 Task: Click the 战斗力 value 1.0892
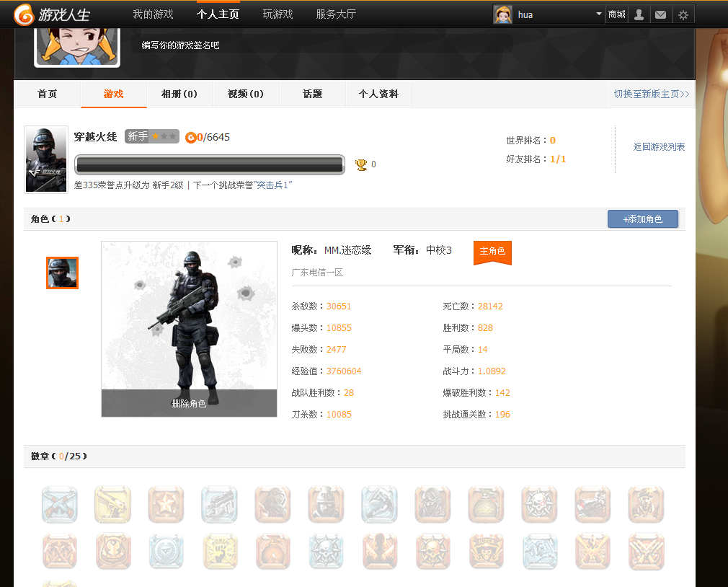[x=492, y=371]
